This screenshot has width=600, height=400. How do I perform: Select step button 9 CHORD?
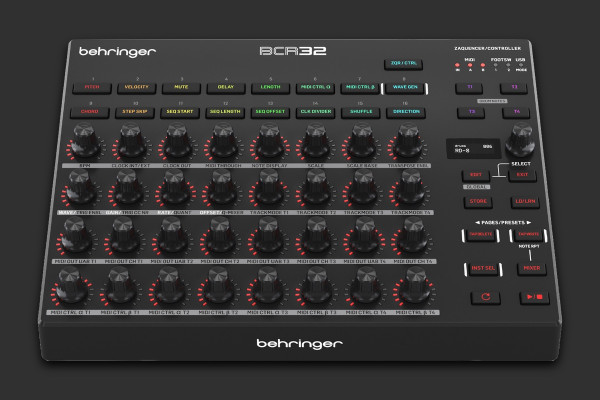(x=90, y=112)
